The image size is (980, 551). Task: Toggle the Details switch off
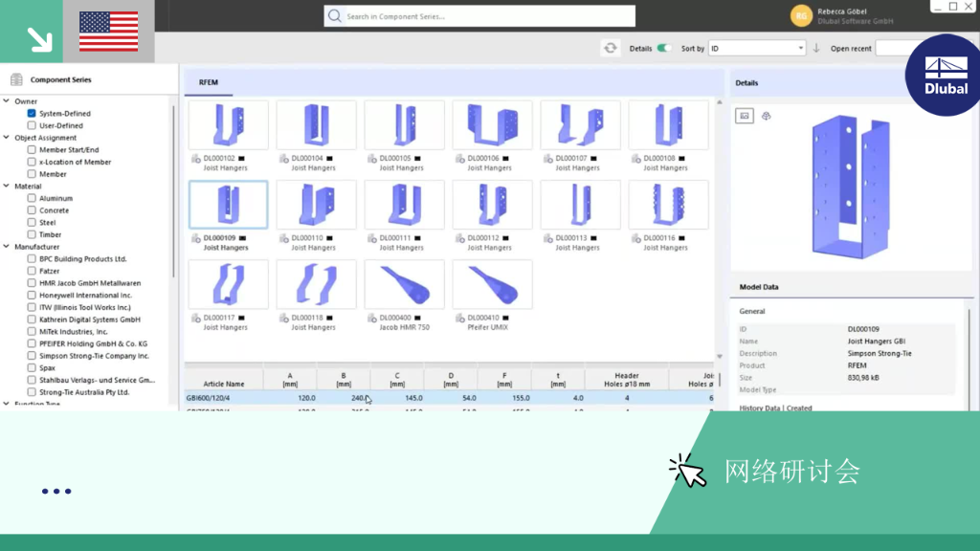point(664,48)
